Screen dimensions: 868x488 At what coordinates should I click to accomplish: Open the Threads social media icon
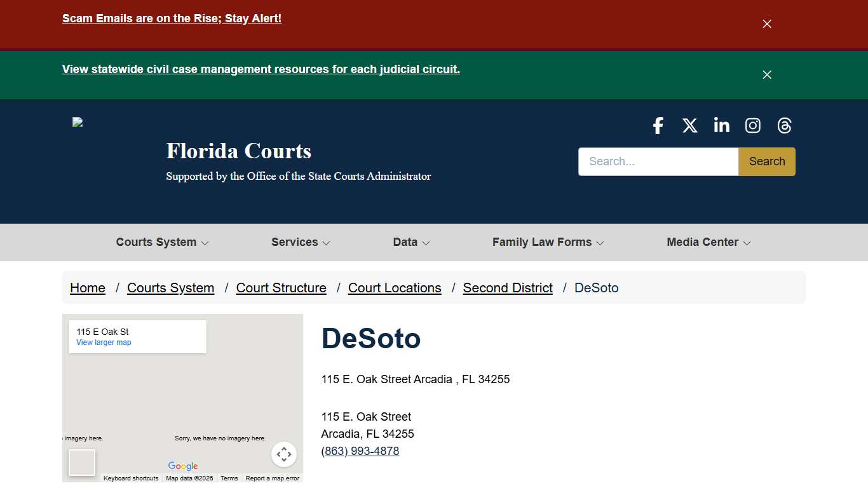pyautogui.click(x=784, y=125)
